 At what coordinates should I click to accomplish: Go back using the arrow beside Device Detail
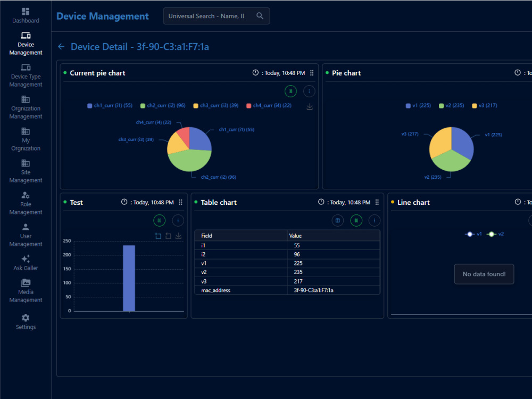pyautogui.click(x=61, y=46)
